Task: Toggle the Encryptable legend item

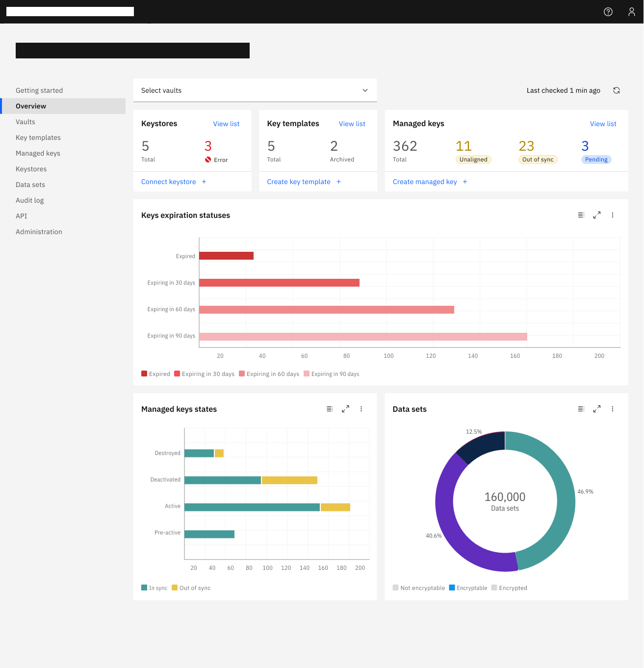Action: 468,588
